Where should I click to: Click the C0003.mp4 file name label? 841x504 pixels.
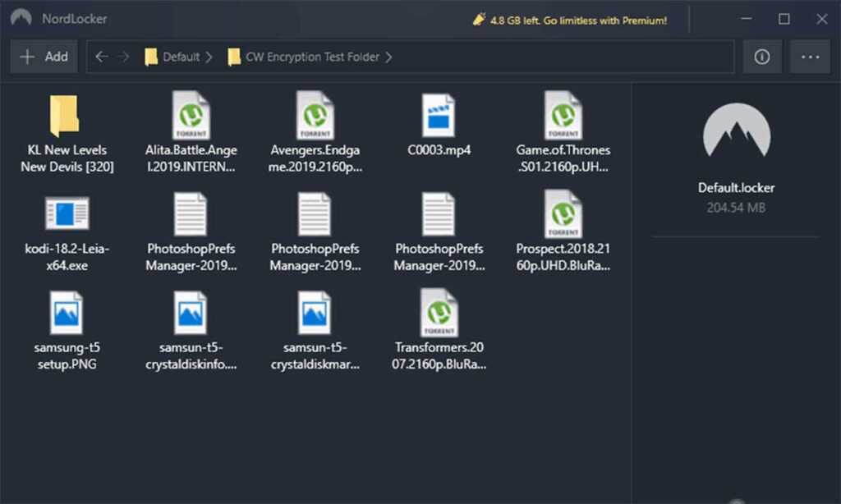pyautogui.click(x=439, y=150)
